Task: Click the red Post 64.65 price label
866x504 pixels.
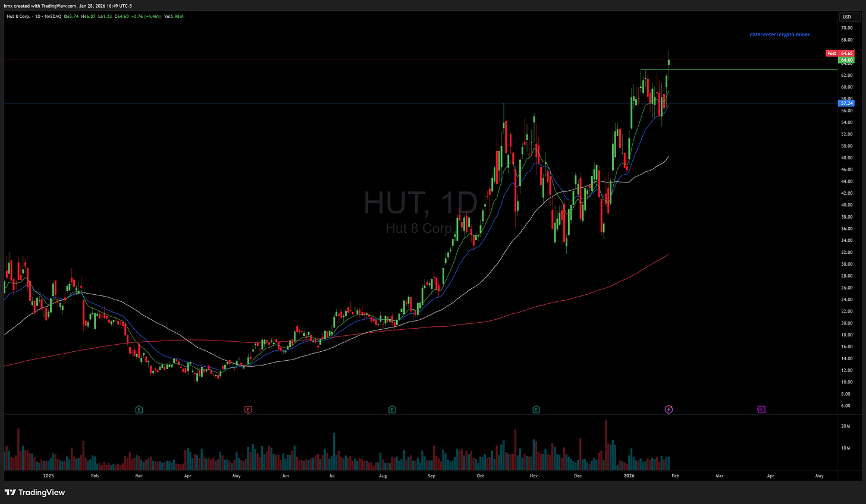Action: [x=840, y=53]
